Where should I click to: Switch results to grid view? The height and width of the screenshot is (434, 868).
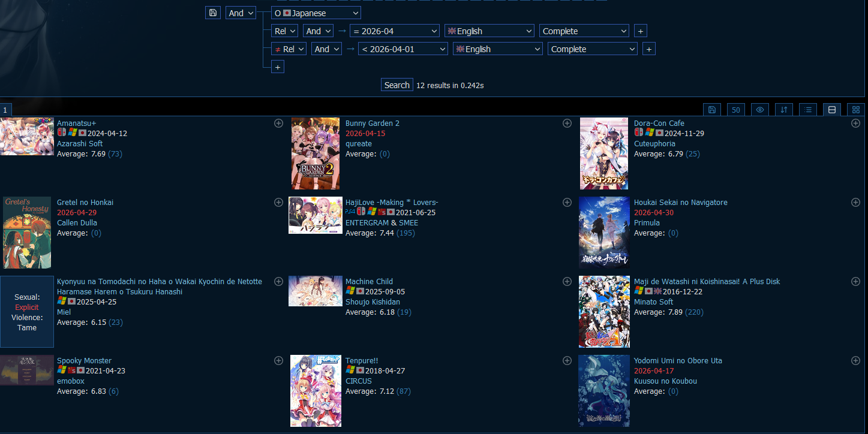[856, 110]
